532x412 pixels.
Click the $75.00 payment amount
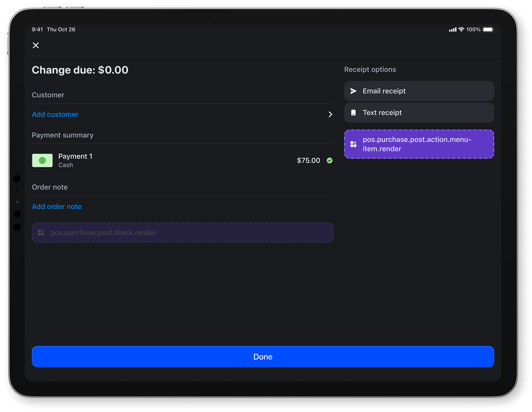(308, 160)
